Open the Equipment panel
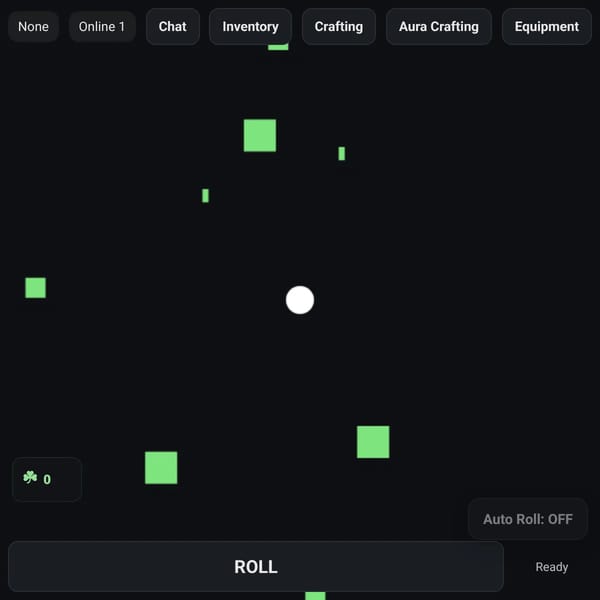600x600 pixels. tap(546, 26)
